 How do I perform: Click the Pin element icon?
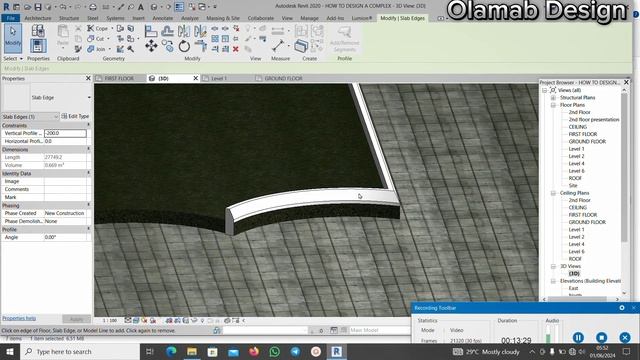pyautogui.click(x=236, y=39)
